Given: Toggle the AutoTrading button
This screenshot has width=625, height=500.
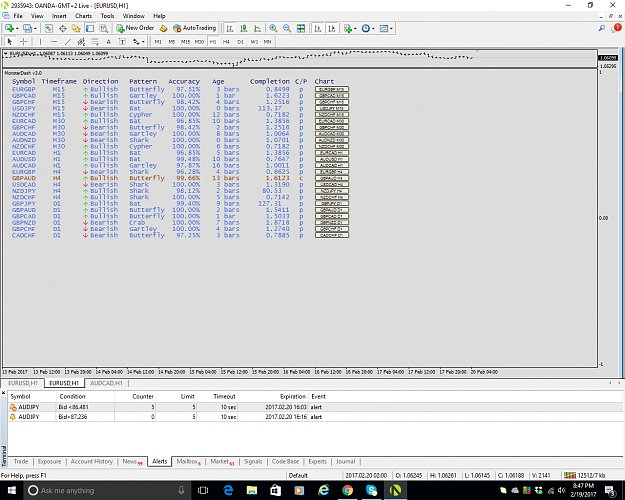Looking at the screenshot, I should click(195, 28).
